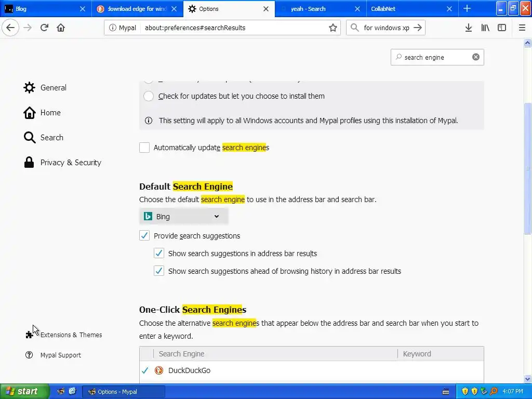
Task: Toggle the sidebar view icon
Action: pos(502,28)
